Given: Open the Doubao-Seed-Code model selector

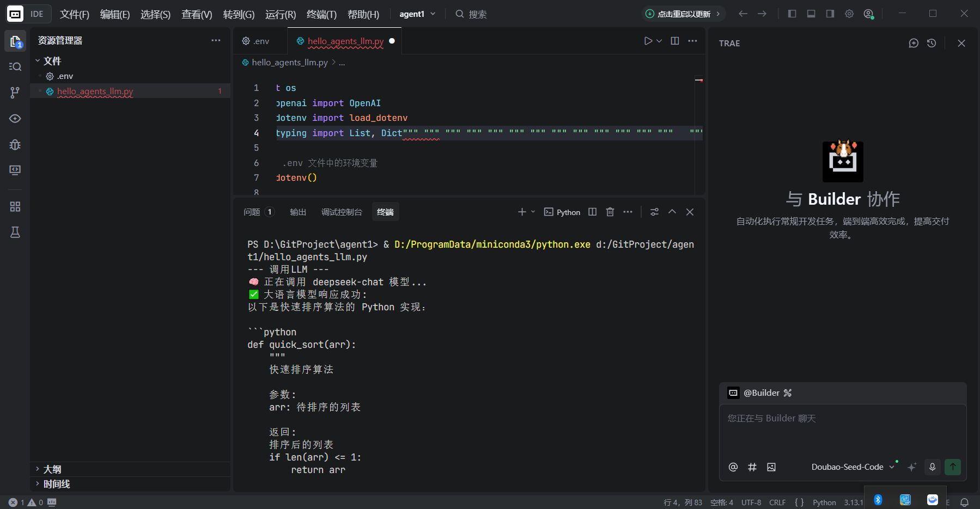Looking at the screenshot, I should tap(853, 467).
